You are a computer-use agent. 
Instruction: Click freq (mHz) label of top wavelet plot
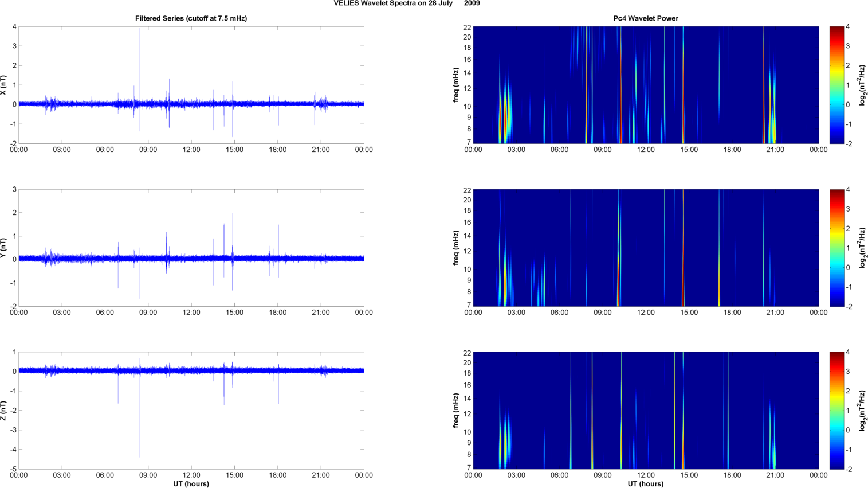point(456,85)
